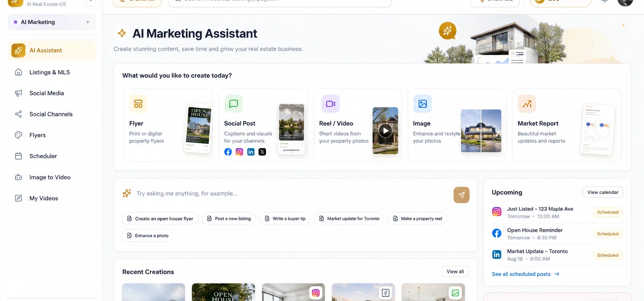The height and width of the screenshot is (301, 644).
Task: Click the Social Post card title
Action: coord(240,123)
